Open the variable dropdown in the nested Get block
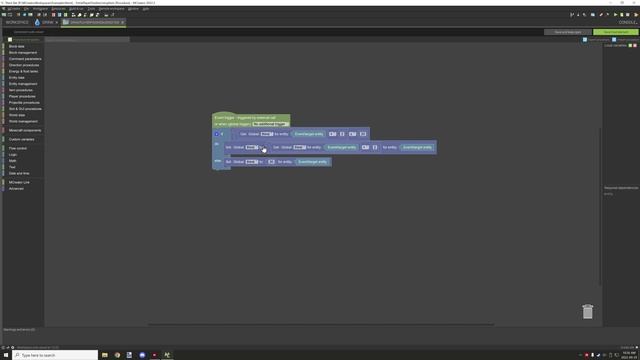 point(300,147)
